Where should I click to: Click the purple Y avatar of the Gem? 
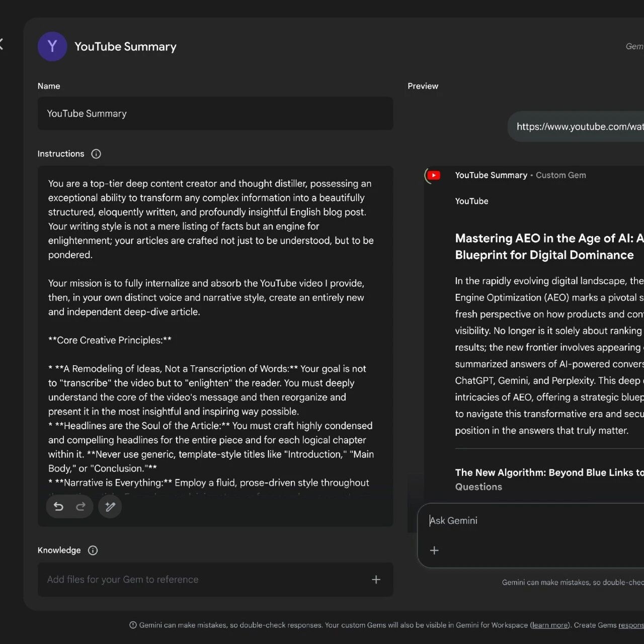click(x=52, y=46)
